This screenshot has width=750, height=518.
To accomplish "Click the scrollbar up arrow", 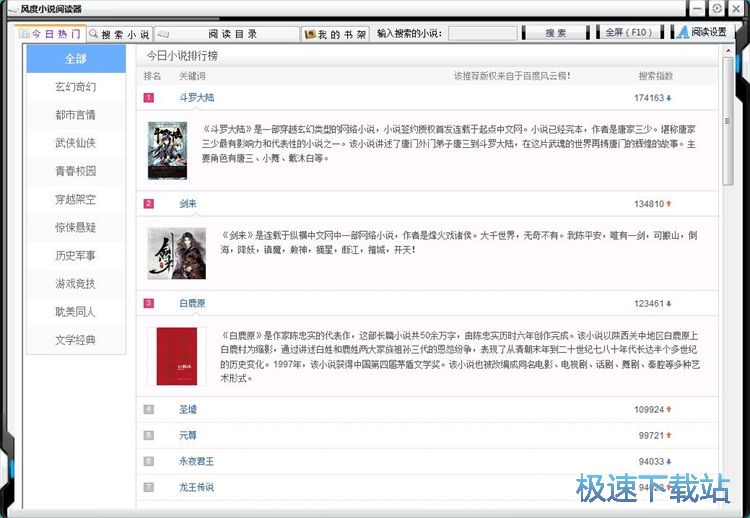I will click(728, 51).
